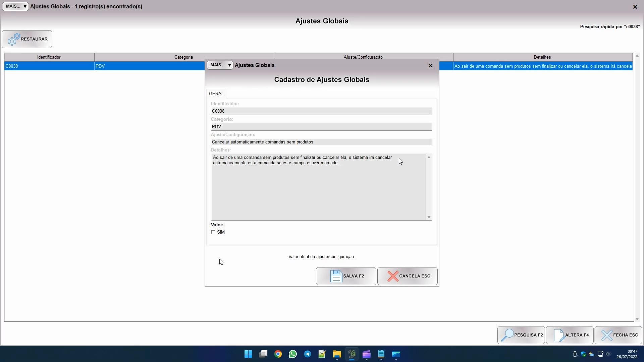This screenshot has height=362, width=644.
Task: Toggle the SIM checkbox under Valor
Action: coord(213,232)
